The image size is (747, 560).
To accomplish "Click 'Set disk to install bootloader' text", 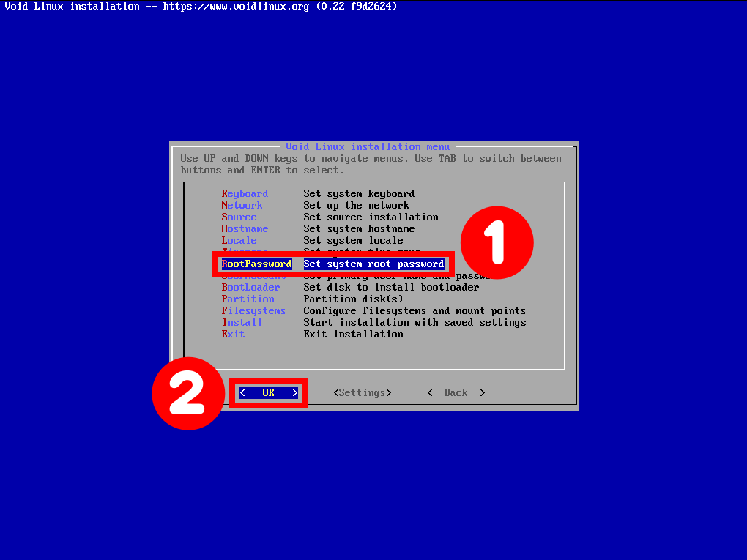I will pyautogui.click(x=391, y=287).
